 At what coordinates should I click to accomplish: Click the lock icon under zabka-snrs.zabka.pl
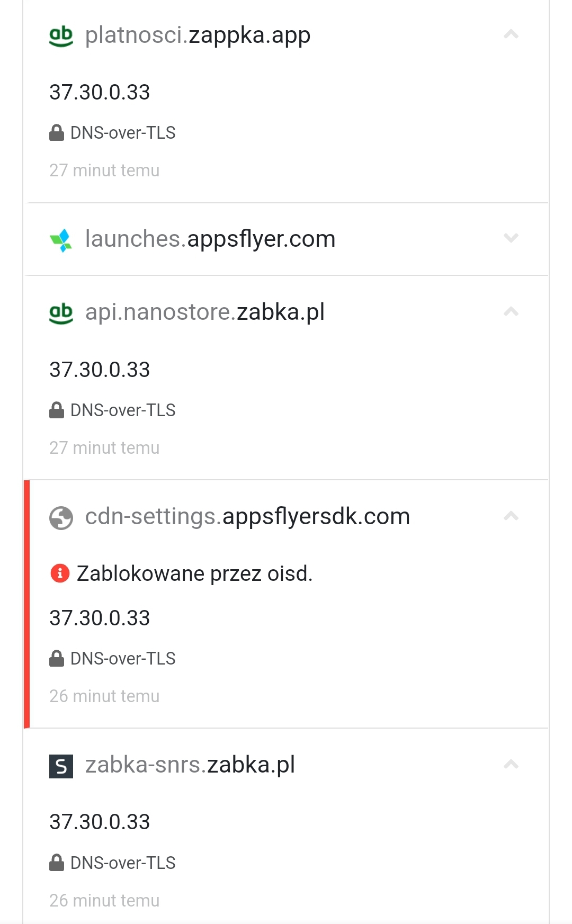click(56, 862)
